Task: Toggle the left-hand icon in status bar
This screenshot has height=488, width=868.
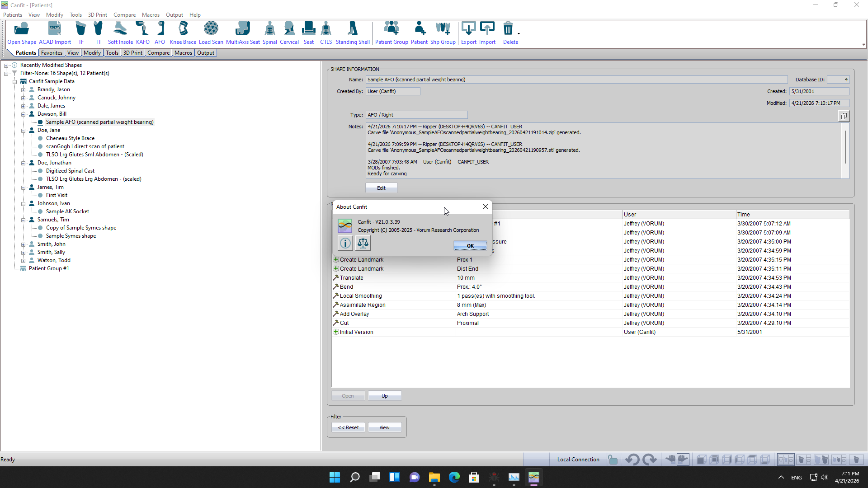Action: tap(670, 460)
